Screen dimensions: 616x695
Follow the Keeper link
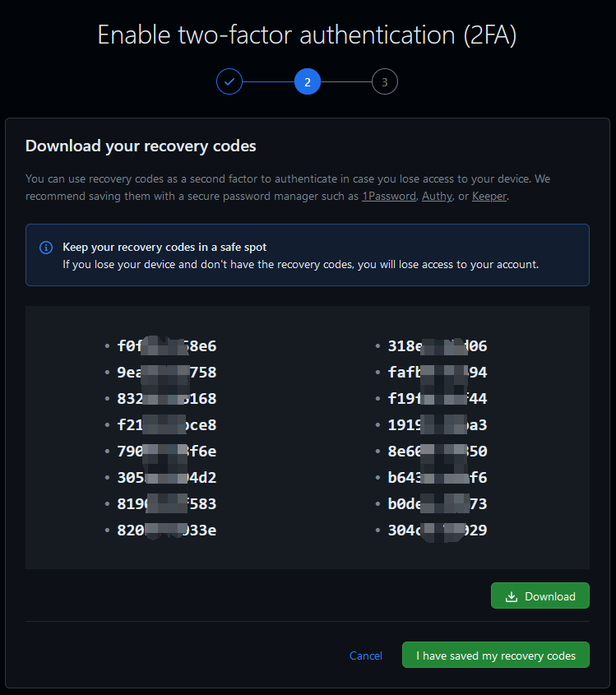489,197
